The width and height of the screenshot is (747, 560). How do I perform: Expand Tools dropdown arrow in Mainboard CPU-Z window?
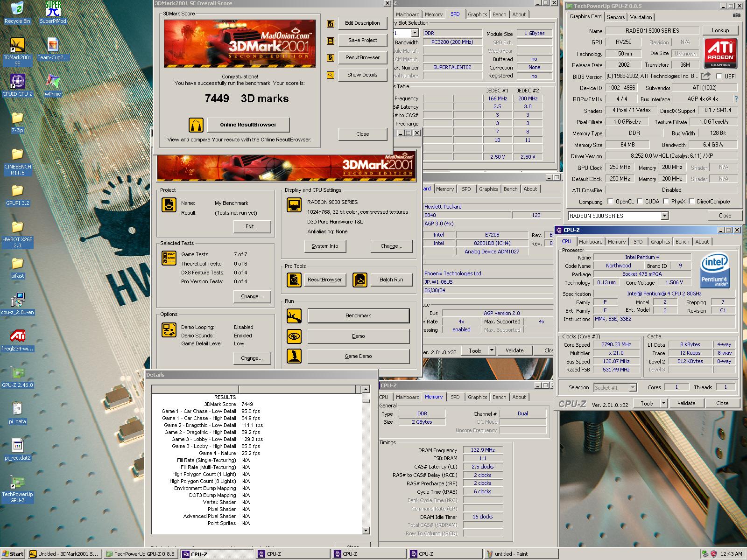(491, 350)
